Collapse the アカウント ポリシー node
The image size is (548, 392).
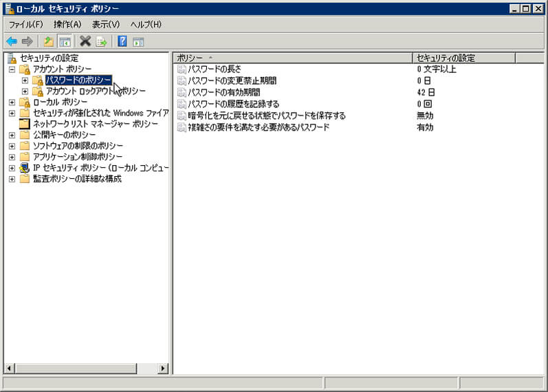click(12, 69)
